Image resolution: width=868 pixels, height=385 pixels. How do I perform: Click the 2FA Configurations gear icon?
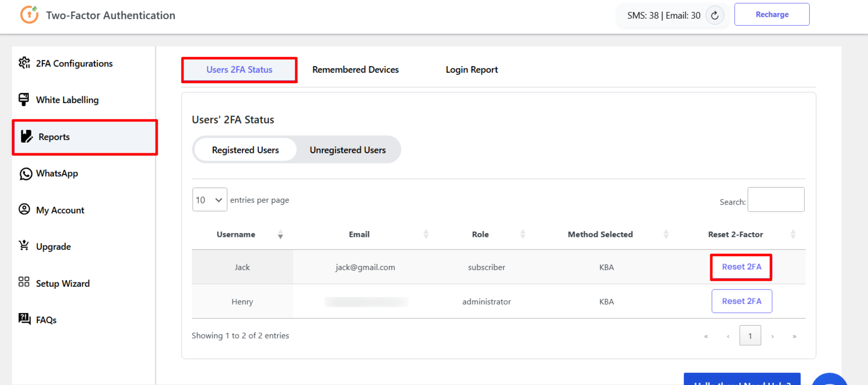pyautogui.click(x=24, y=63)
